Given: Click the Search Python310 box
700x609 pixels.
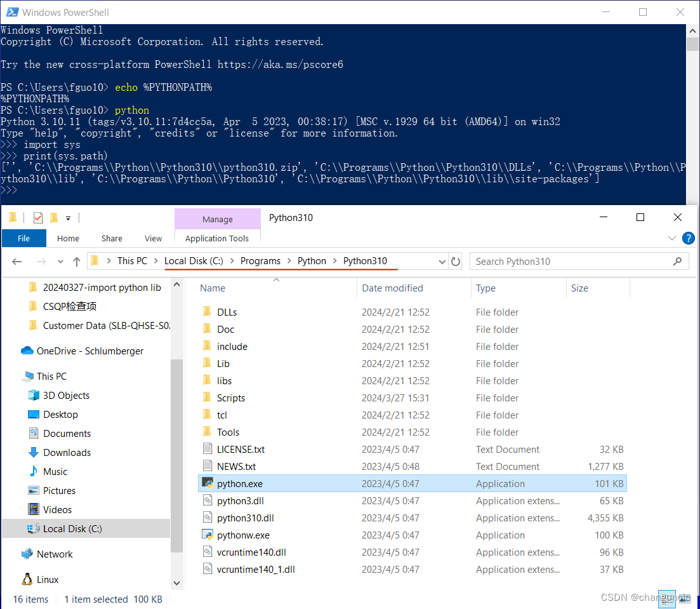Looking at the screenshot, I should coord(579,262).
